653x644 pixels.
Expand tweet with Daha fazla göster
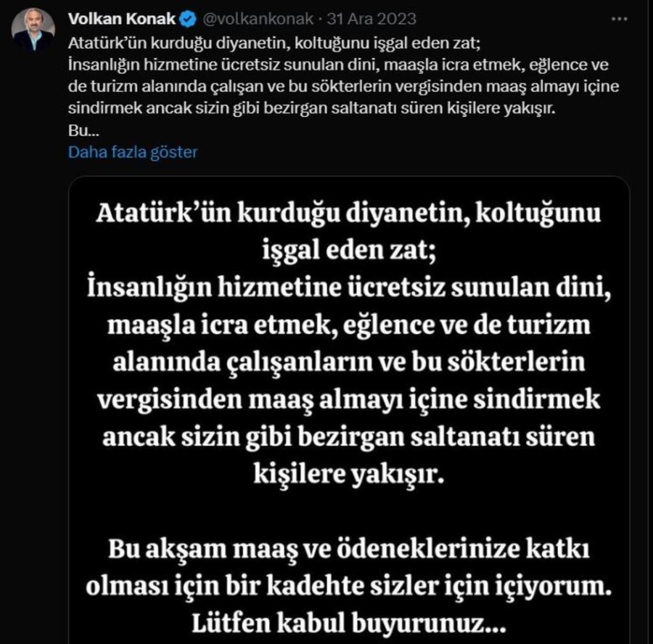tap(133, 152)
